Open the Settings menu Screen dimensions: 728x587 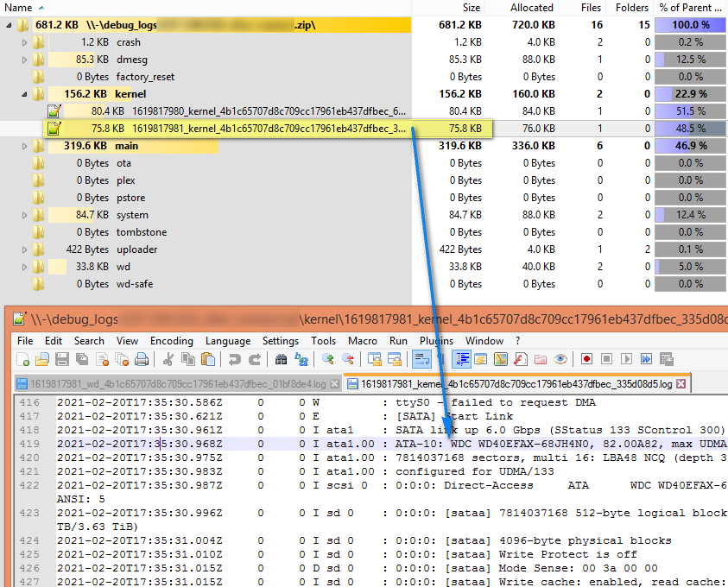[281, 341]
